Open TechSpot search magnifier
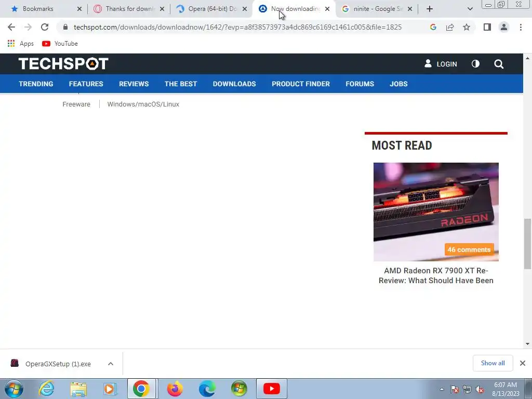Viewport: 532px width, 399px height. click(499, 64)
